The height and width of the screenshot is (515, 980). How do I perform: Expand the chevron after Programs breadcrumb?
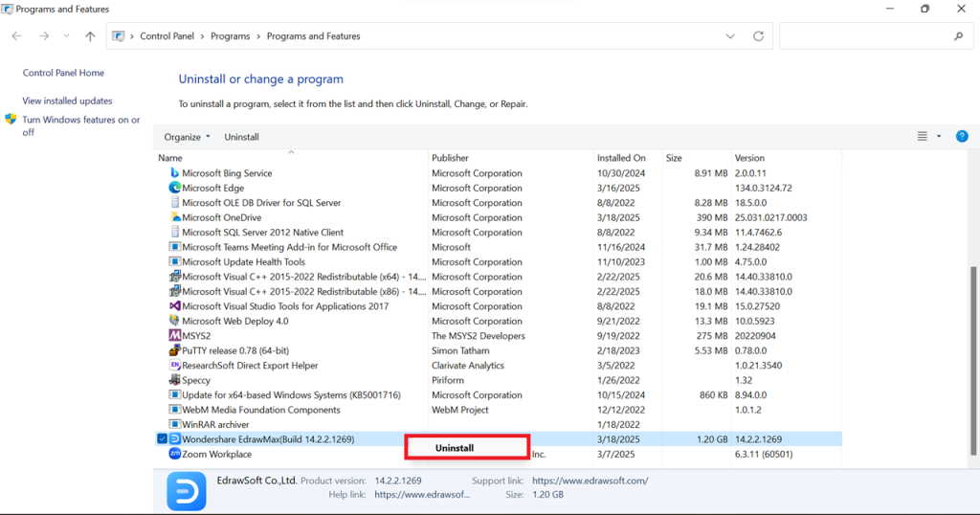(258, 36)
